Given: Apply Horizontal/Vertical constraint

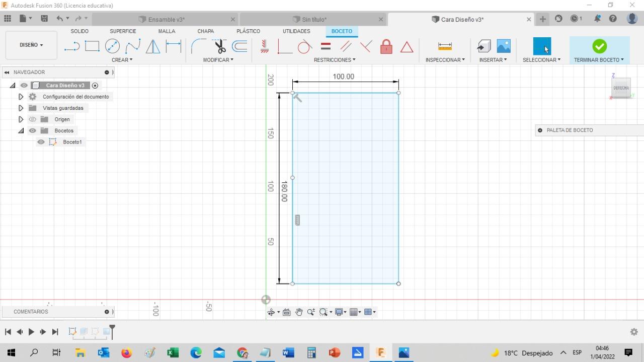Looking at the screenshot, I should click(265, 47).
